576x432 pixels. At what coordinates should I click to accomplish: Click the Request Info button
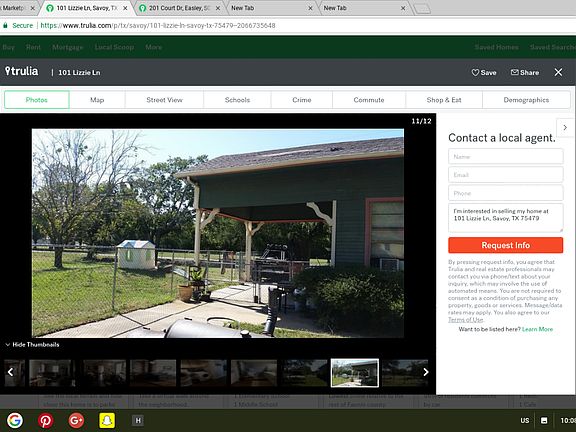(505, 245)
